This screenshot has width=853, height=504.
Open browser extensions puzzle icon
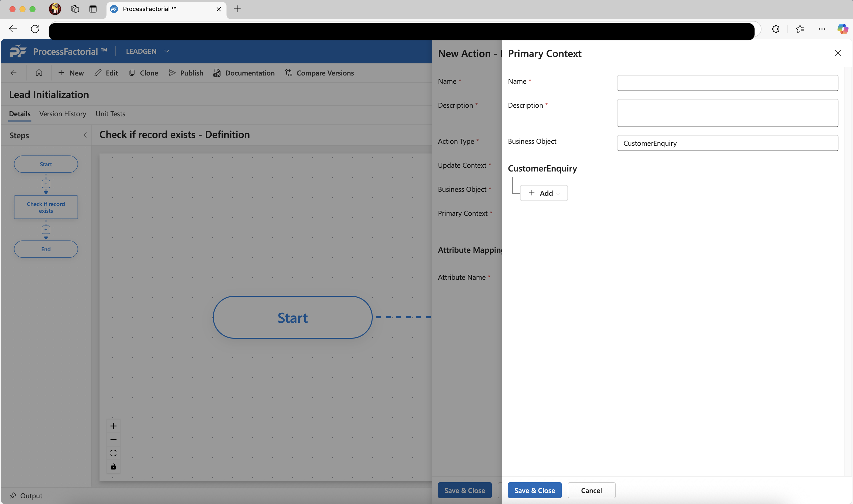tap(775, 29)
